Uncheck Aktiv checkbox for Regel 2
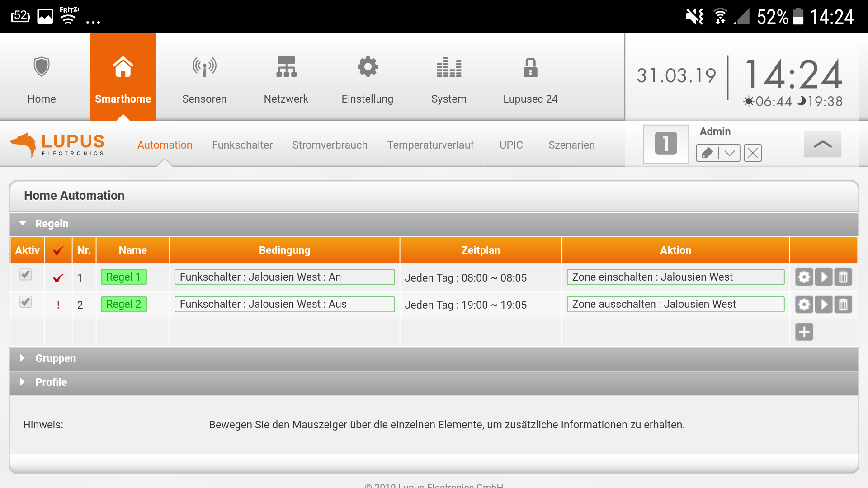This screenshot has height=488, width=868. point(26,301)
